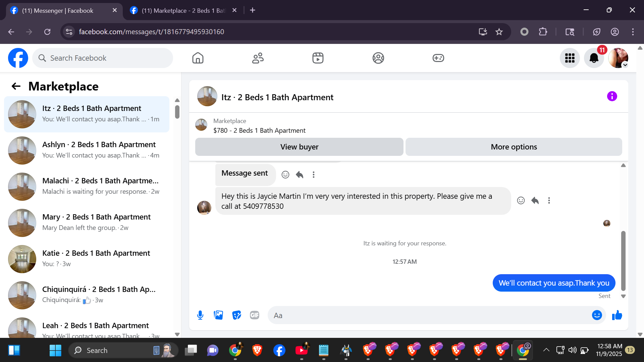This screenshot has height=362, width=644.
Task: Open conversation information purple icon
Action: [x=612, y=97]
